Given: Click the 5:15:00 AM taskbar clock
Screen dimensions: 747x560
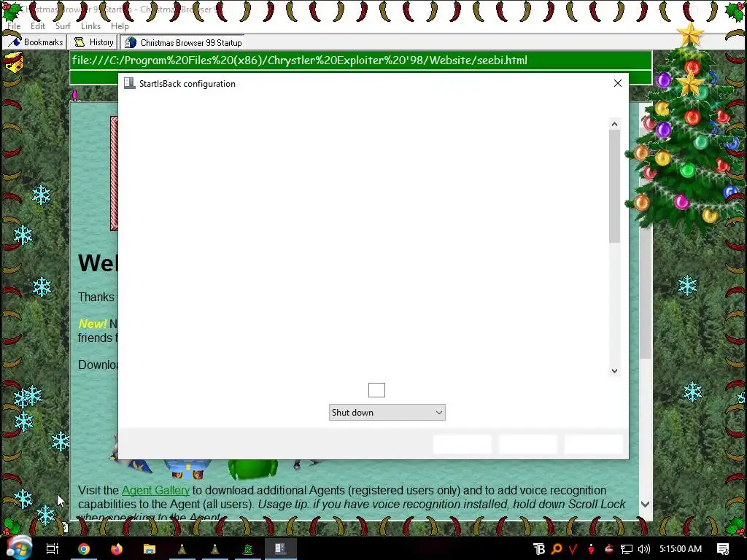Looking at the screenshot, I should (x=681, y=549).
